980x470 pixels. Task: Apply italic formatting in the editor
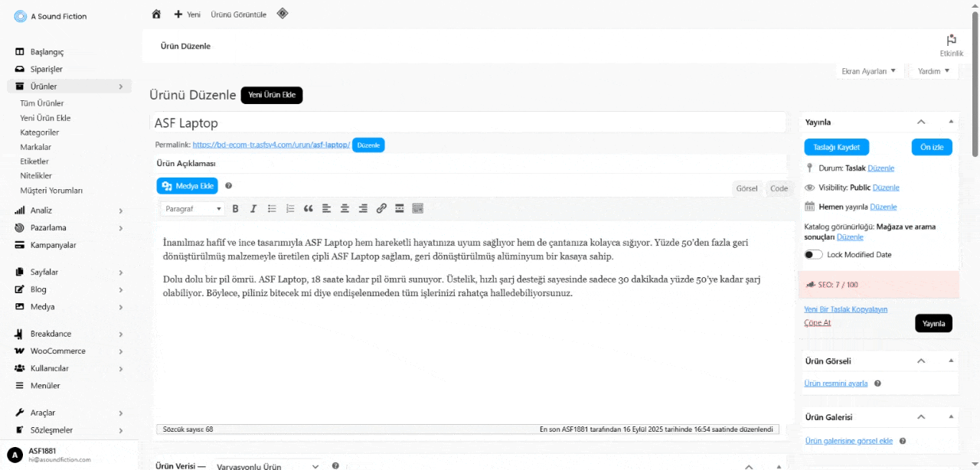click(x=253, y=208)
